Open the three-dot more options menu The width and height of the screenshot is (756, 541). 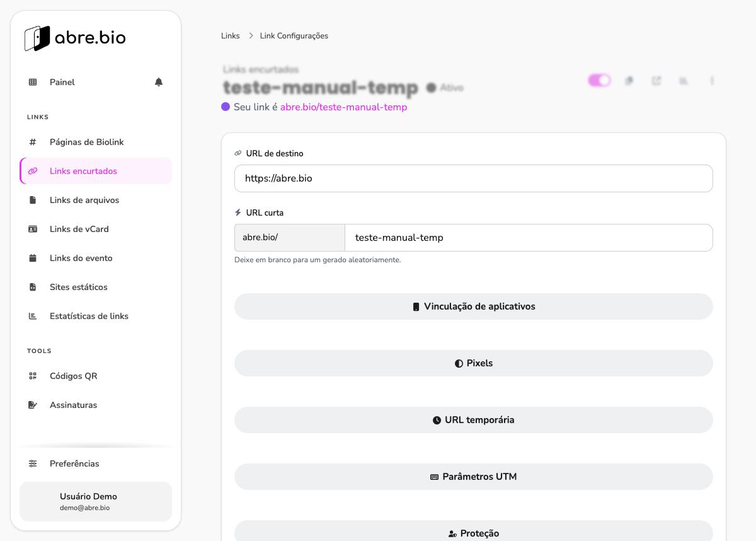pos(713,81)
